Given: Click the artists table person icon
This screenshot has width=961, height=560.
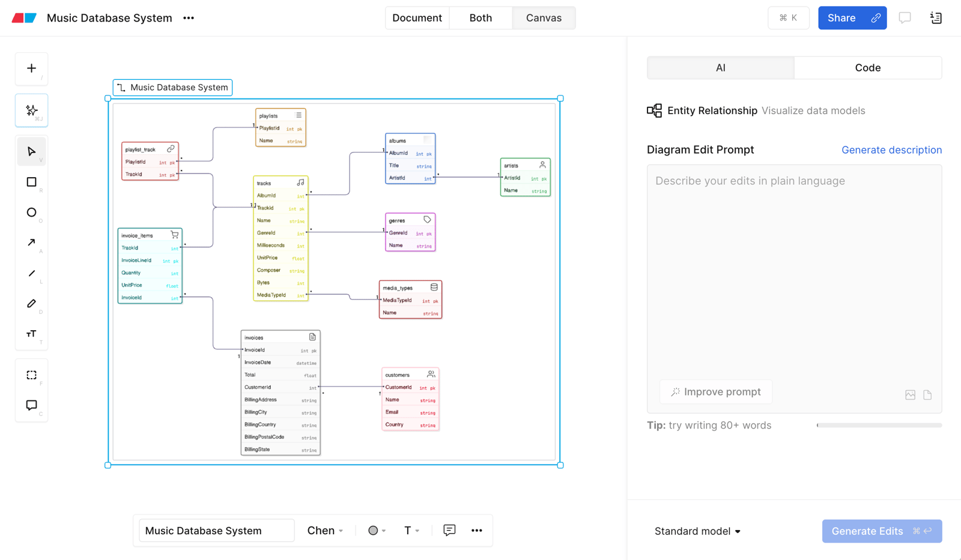Looking at the screenshot, I should 542,164.
